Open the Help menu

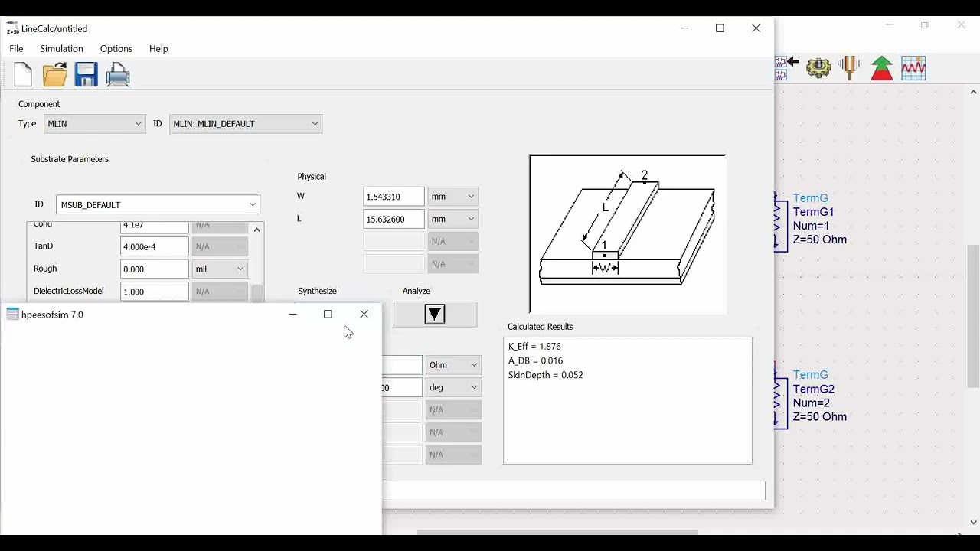coord(158,48)
